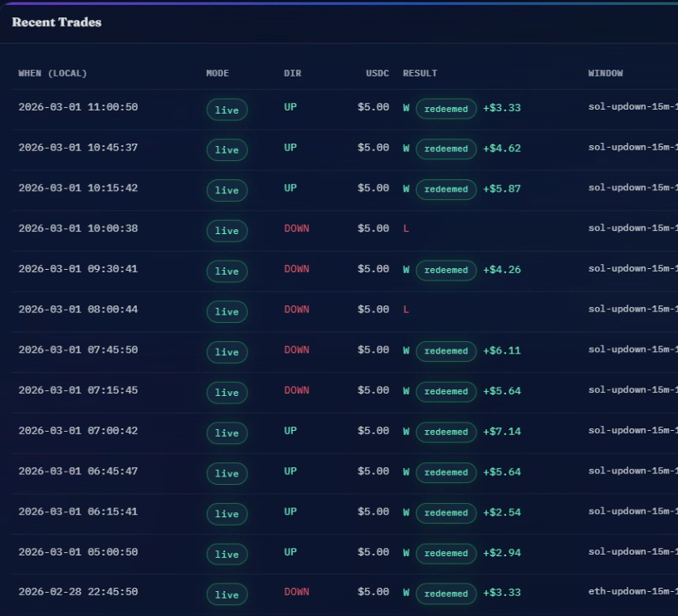Click the redeemed badge next to +$5.87

pyautogui.click(x=446, y=189)
